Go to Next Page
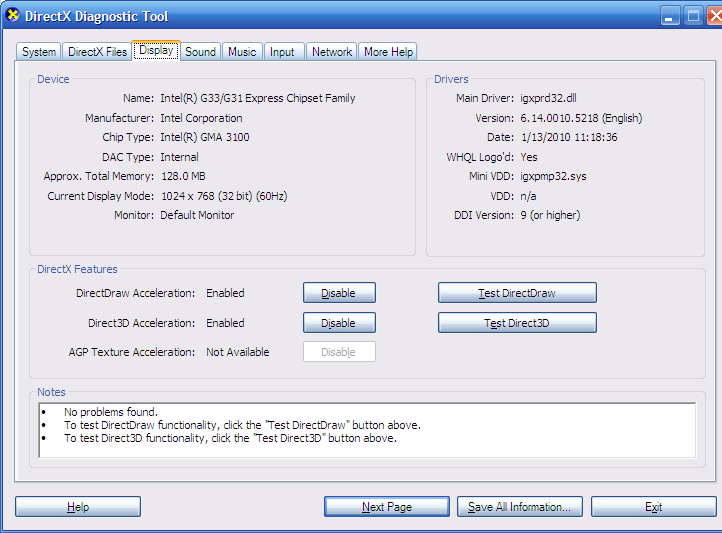Screen dimensions: 722x533 387,506
